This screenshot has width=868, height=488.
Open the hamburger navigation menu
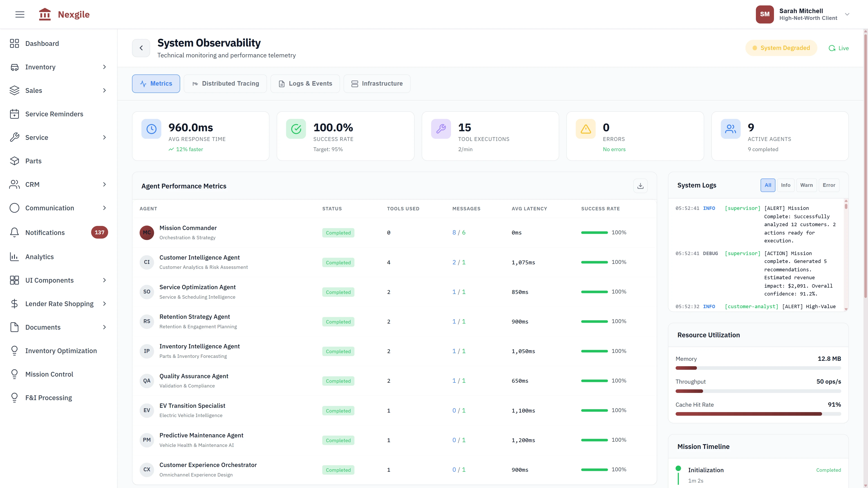[19, 14]
